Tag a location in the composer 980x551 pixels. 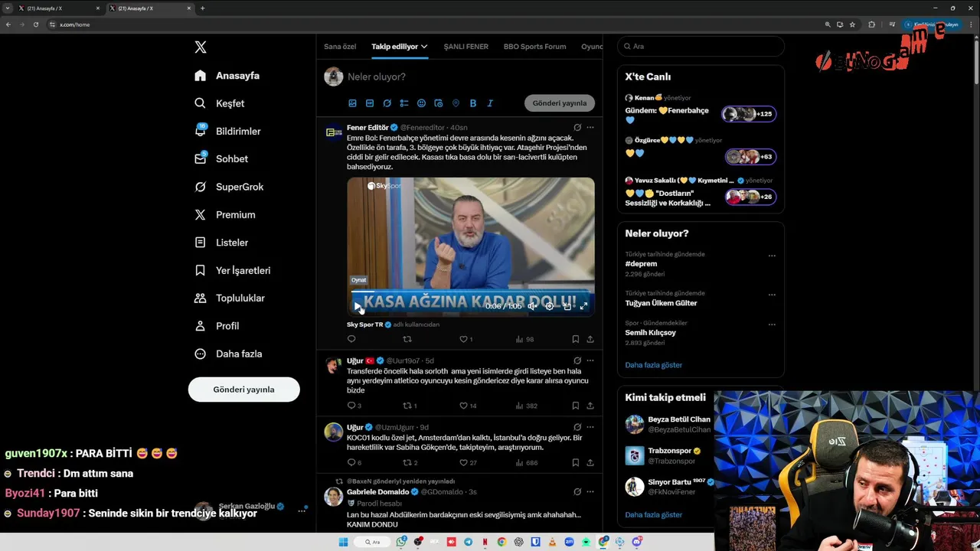(456, 103)
